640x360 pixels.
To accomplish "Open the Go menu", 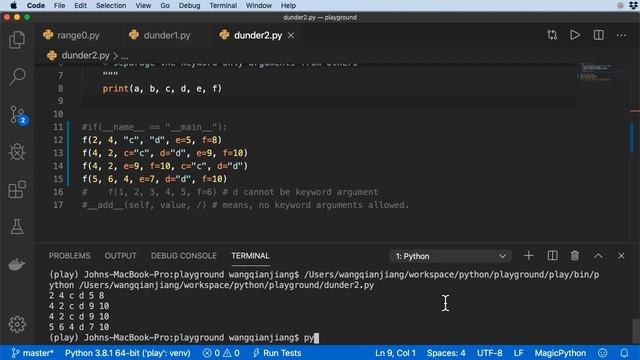I will click(x=165, y=5).
